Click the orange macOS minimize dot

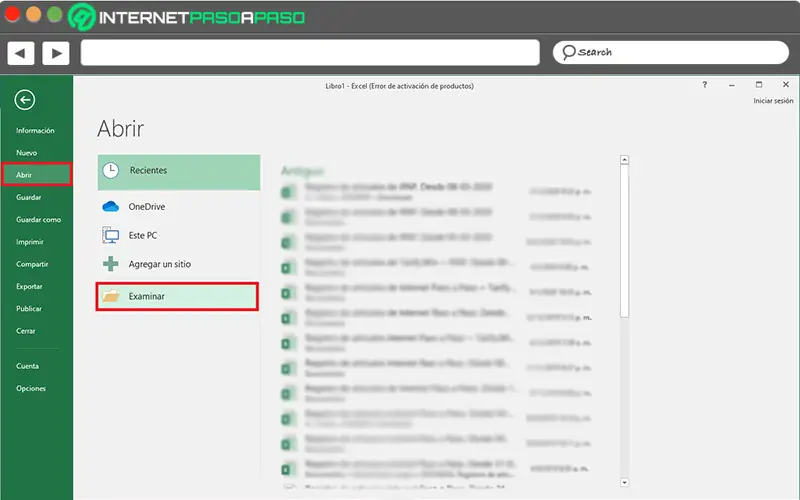point(34,14)
